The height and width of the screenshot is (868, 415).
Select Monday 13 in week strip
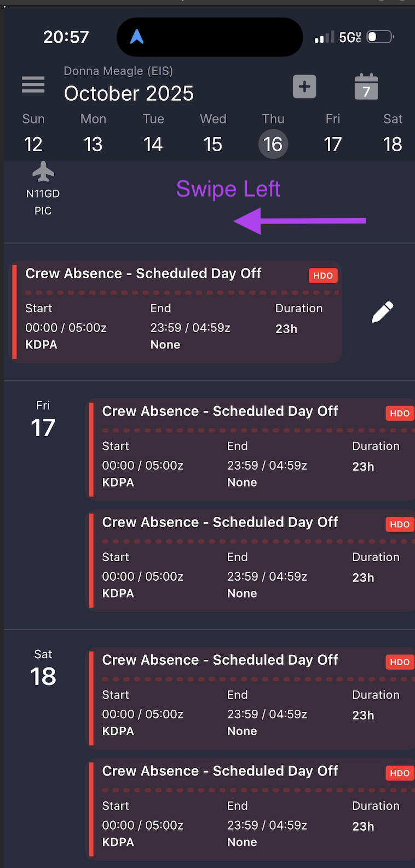pos(93,144)
